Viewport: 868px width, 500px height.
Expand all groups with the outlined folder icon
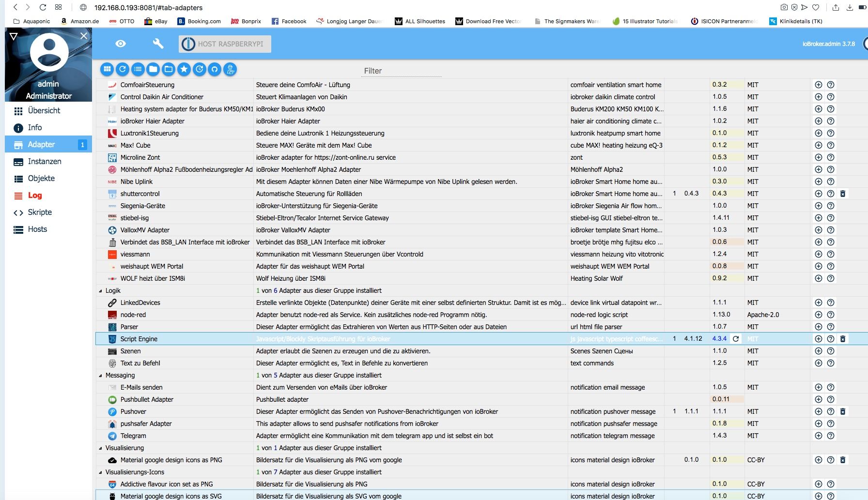pyautogui.click(x=169, y=69)
